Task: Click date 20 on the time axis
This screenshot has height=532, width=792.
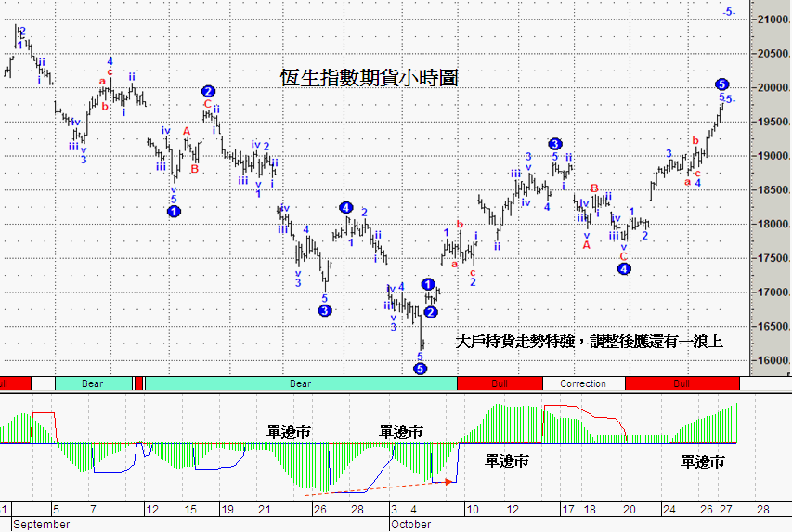Action: (x=629, y=510)
